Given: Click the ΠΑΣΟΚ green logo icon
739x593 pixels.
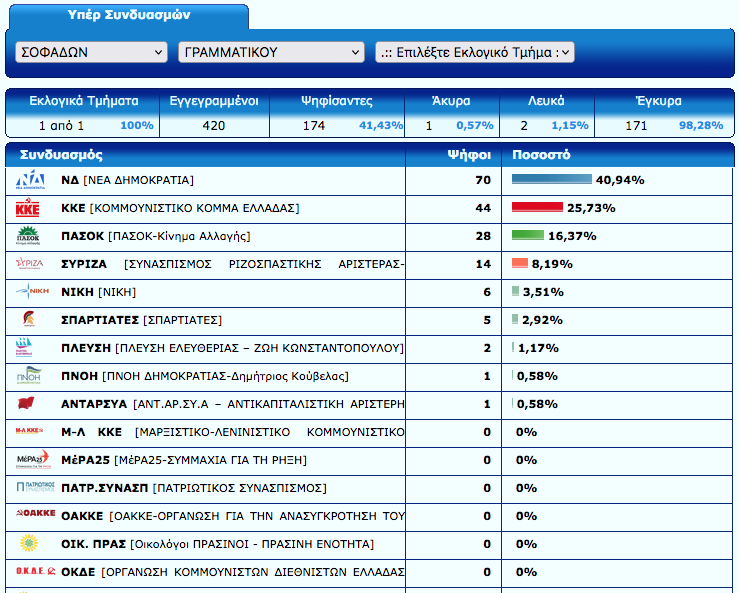Looking at the screenshot, I should click(x=27, y=236).
